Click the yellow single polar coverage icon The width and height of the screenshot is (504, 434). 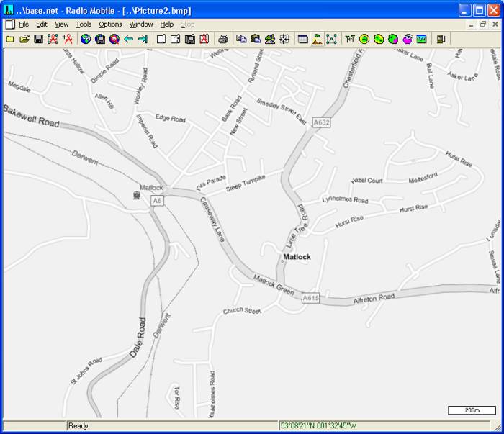[364, 39]
